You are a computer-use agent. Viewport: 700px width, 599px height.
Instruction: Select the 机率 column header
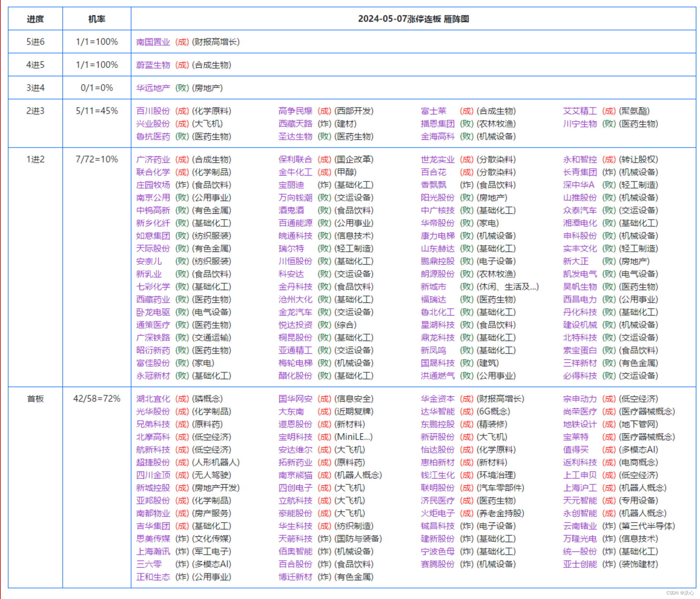point(97,19)
